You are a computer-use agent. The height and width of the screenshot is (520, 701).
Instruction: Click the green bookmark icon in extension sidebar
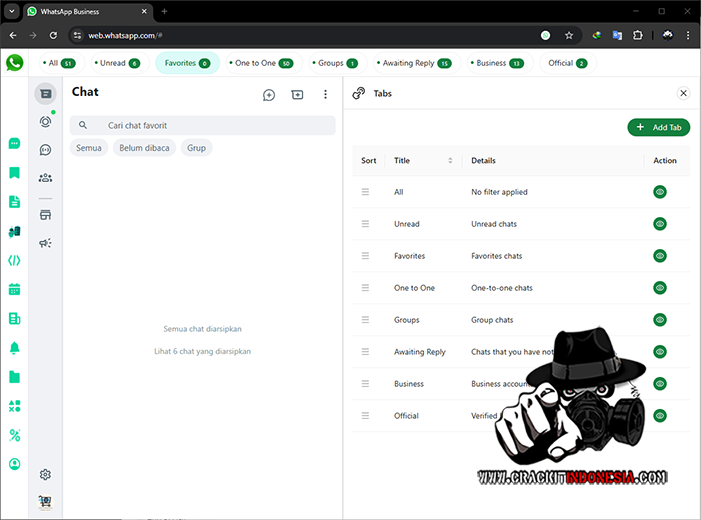point(14,173)
